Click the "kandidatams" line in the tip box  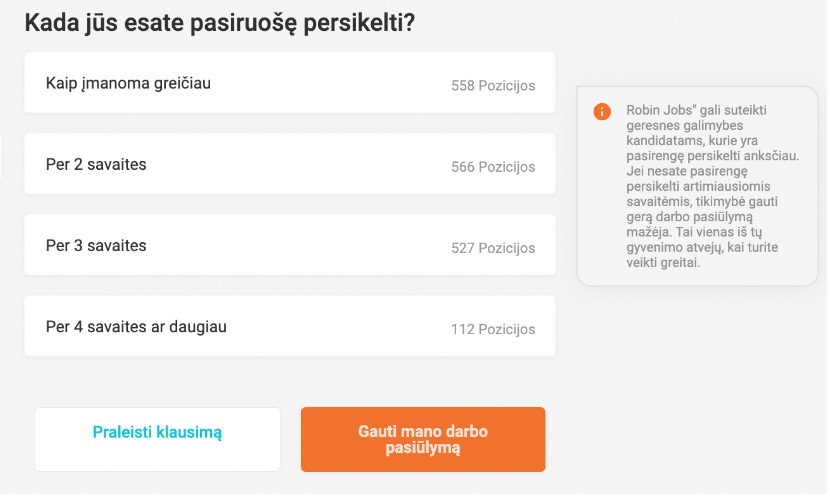coord(692,141)
